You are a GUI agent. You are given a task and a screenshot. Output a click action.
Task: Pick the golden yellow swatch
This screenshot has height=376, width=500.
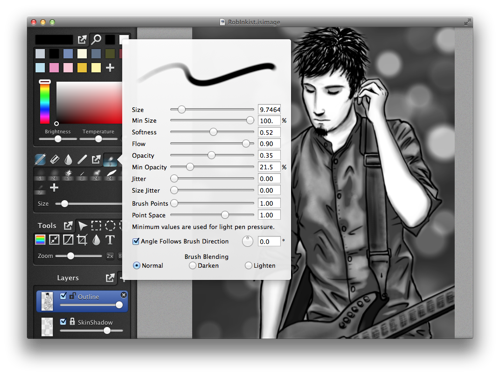pyautogui.click(x=82, y=68)
